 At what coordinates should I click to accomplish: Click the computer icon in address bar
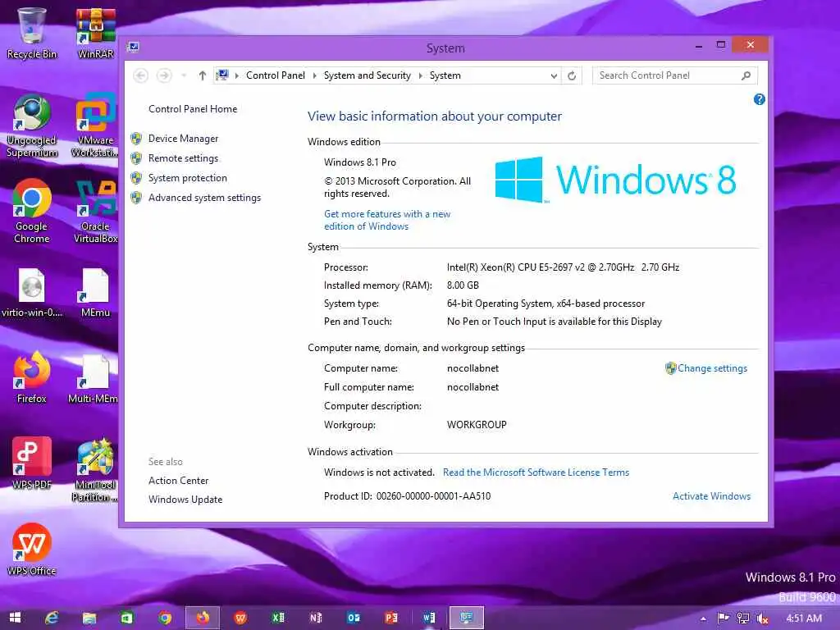coord(222,75)
